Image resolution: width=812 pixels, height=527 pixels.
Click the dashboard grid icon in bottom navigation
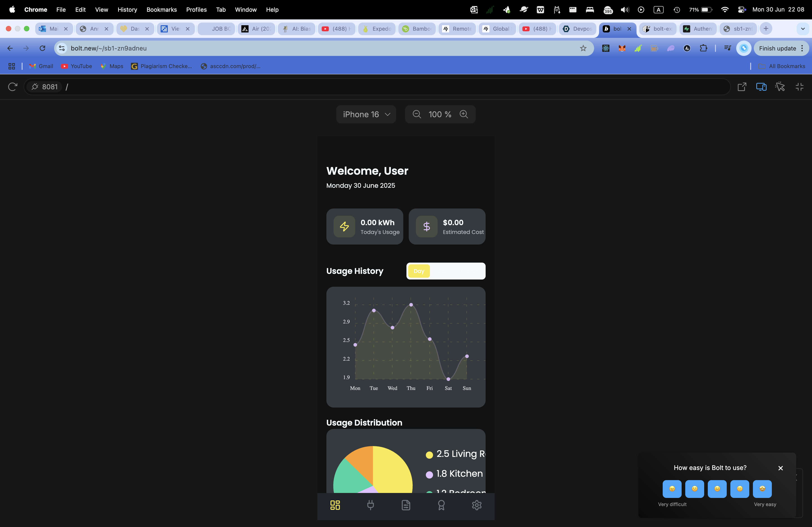[335, 505]
